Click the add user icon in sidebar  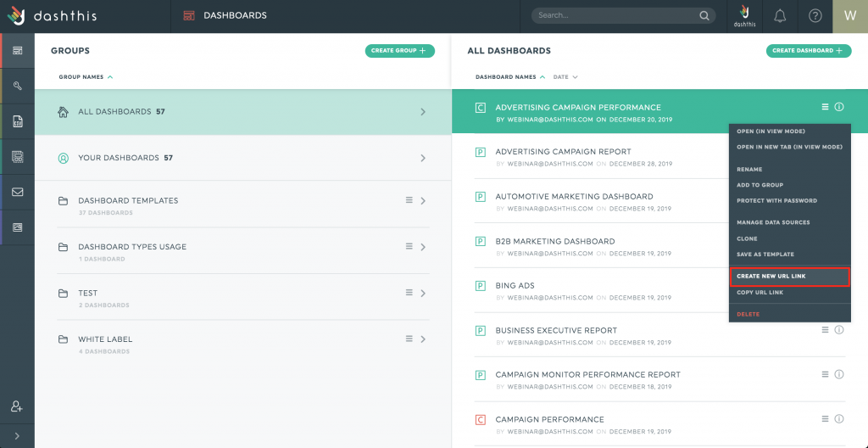pos(17,406)
